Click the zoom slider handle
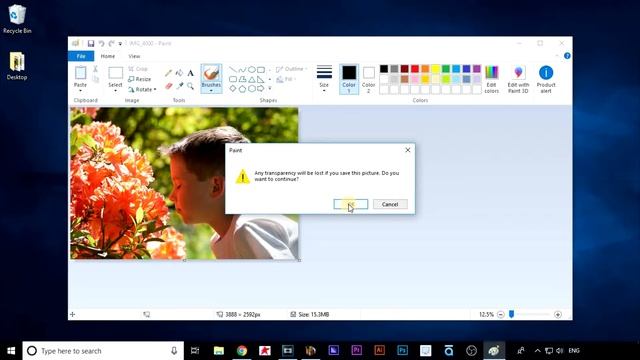This screenshot has width=640, height=360. coord(511,314)
